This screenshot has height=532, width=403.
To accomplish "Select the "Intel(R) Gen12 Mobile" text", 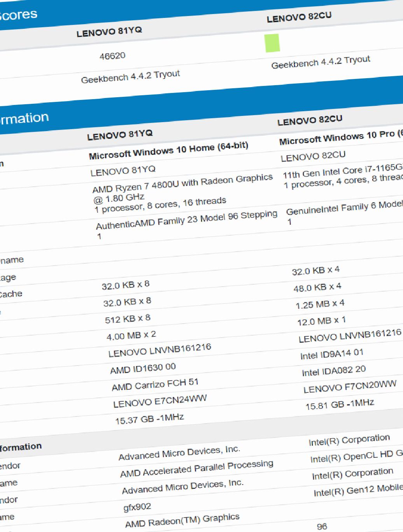I will 358,490.
